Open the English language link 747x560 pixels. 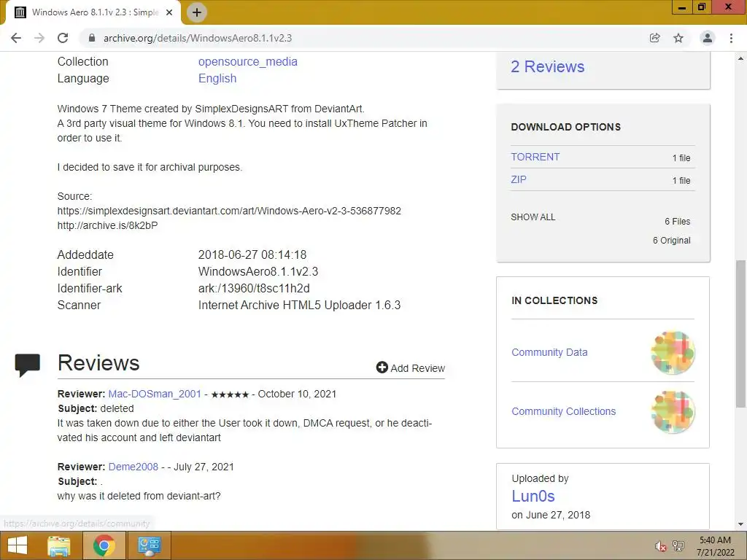(217, 78)
